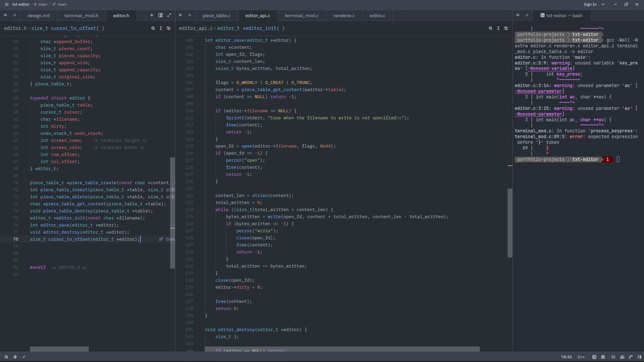
Task: Split the left editor pane
Action: coord(160,16)
